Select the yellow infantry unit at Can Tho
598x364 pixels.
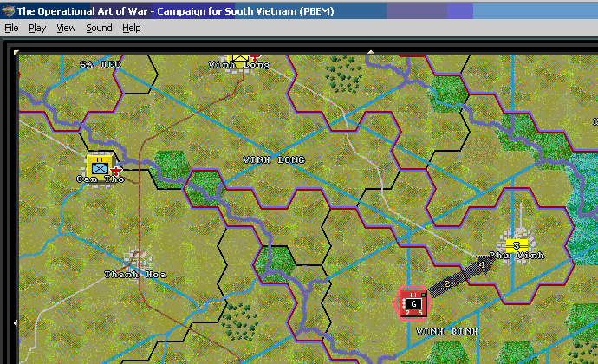click(100, 166)
